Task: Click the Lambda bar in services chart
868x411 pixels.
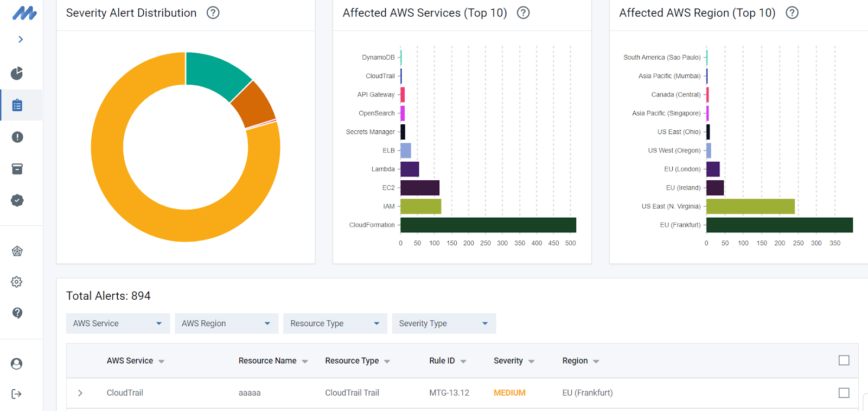Action: 410,169
